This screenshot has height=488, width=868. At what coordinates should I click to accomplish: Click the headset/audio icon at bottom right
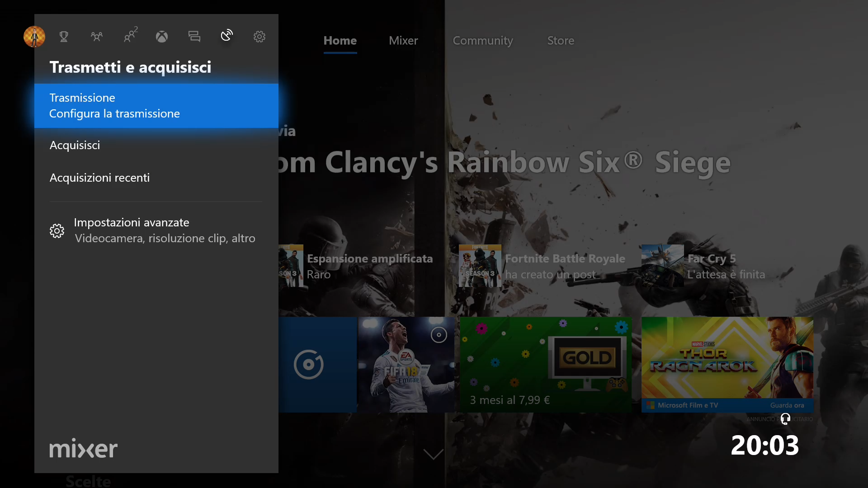(786, 417)
